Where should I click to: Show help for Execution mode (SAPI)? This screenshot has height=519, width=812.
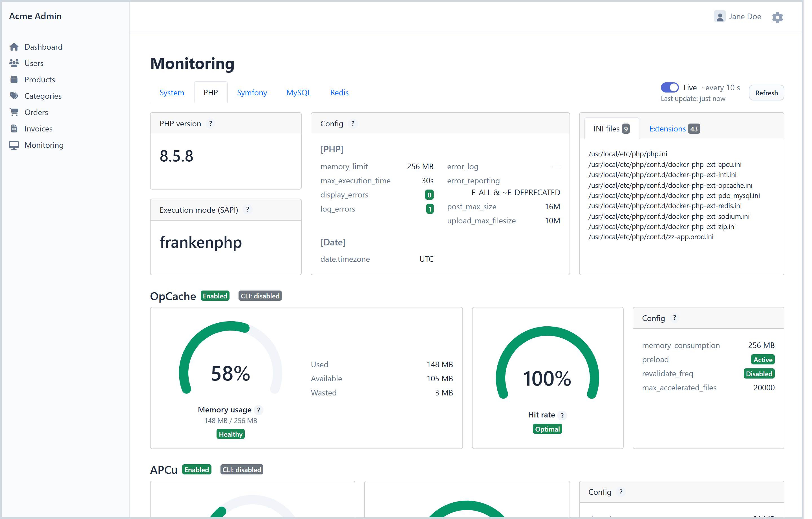tap(248, 210)
